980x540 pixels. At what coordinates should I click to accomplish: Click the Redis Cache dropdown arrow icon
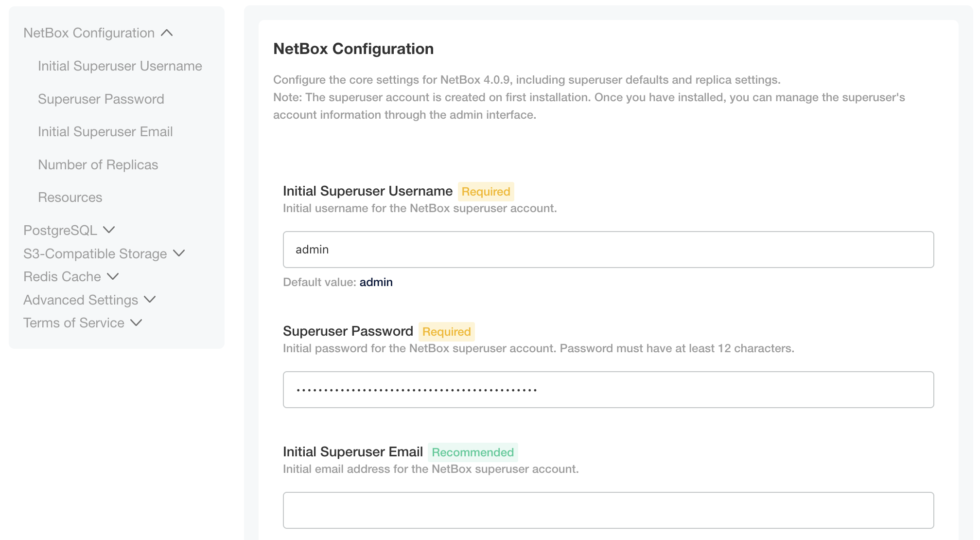coord(112,277)
